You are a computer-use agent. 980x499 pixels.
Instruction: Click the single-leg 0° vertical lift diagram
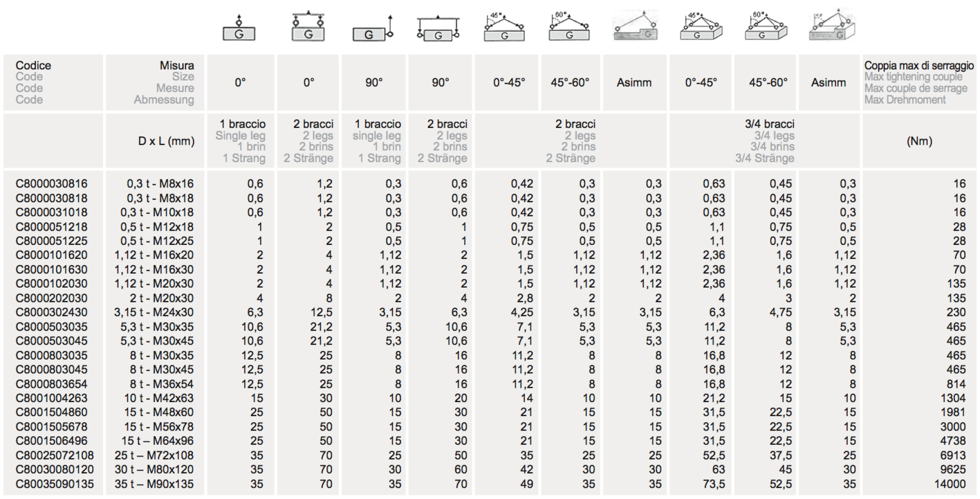pyautogui.click(x=239, y=28)
